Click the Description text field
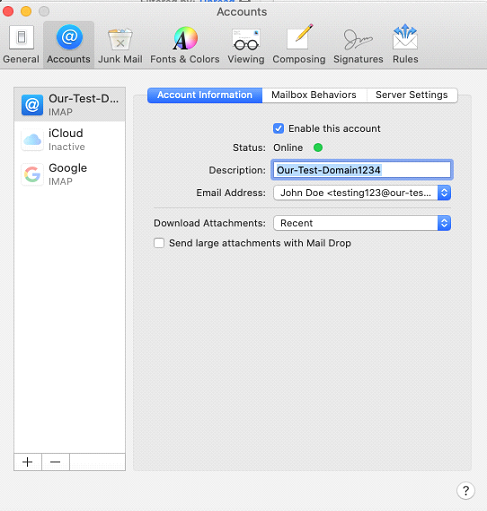This screenshot has height=511, width=487. pos(362,170)
